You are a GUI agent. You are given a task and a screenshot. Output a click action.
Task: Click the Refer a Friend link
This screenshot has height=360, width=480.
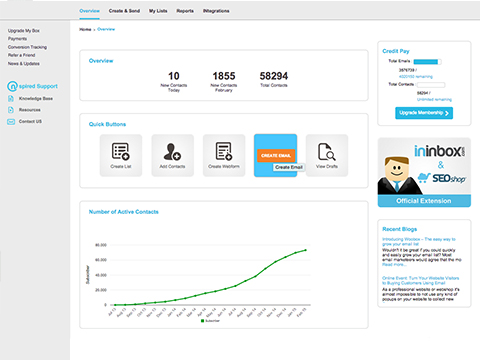tap(22, 55)
